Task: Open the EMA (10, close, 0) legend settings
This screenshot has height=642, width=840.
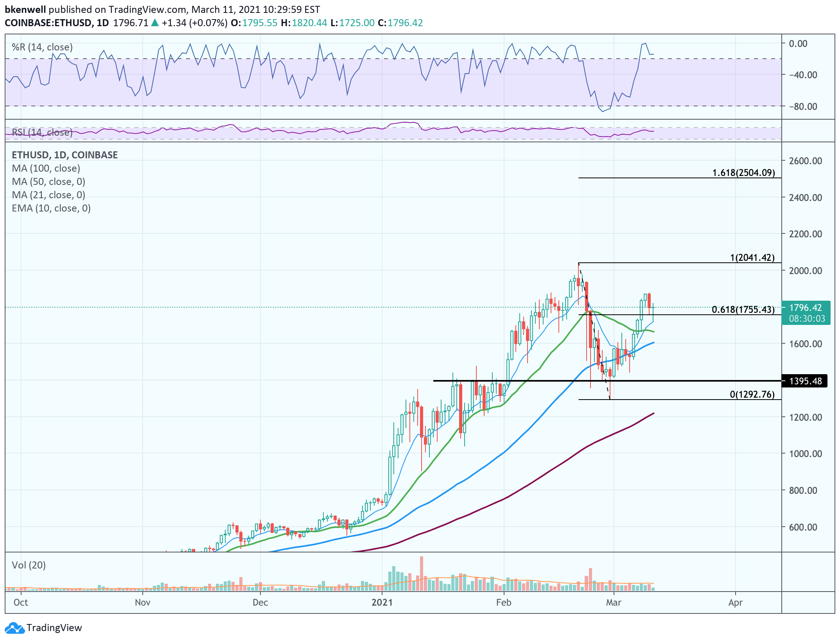Action: point(51,208)
